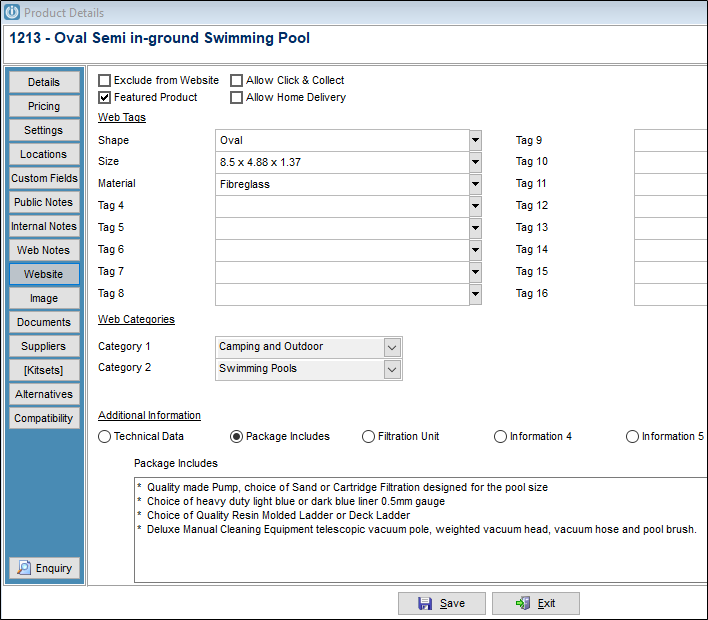
Task: Click the exit door icon on Exit
Action: tap(523, 603)
